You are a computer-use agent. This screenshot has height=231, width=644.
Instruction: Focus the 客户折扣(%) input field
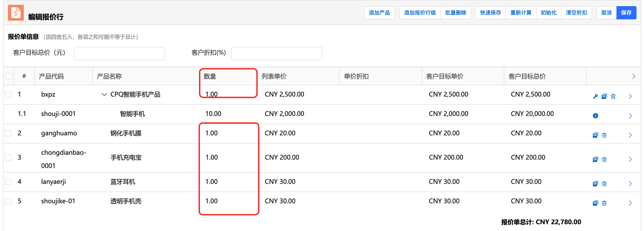[x=276, y=53]
